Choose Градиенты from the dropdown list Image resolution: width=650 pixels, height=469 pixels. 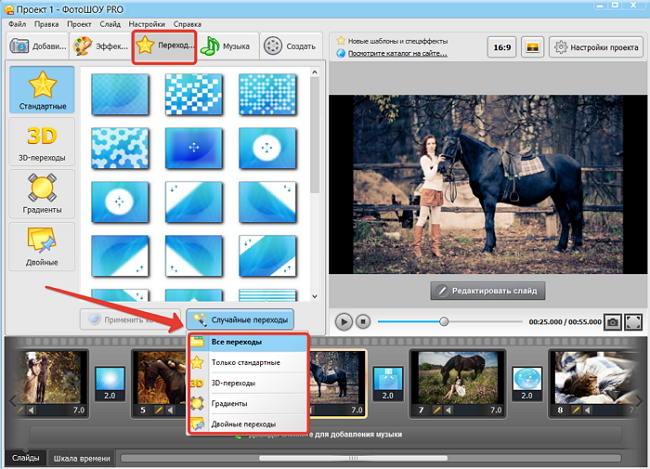[248, 403]
